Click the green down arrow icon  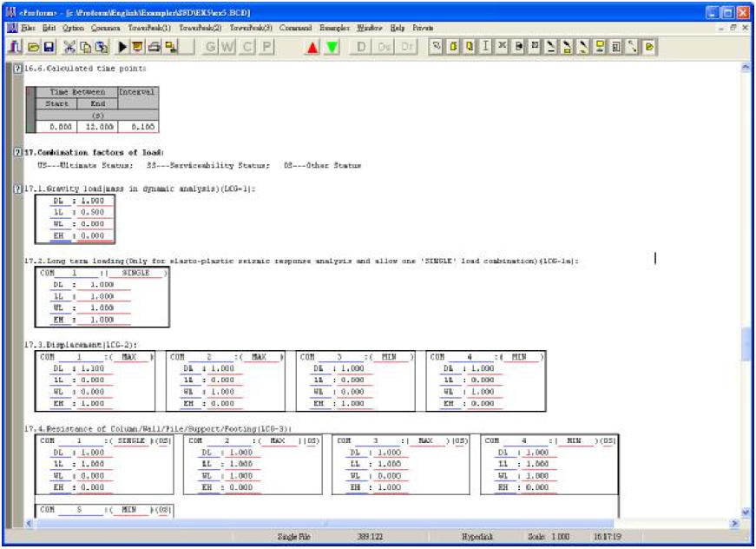click(332, 47)
